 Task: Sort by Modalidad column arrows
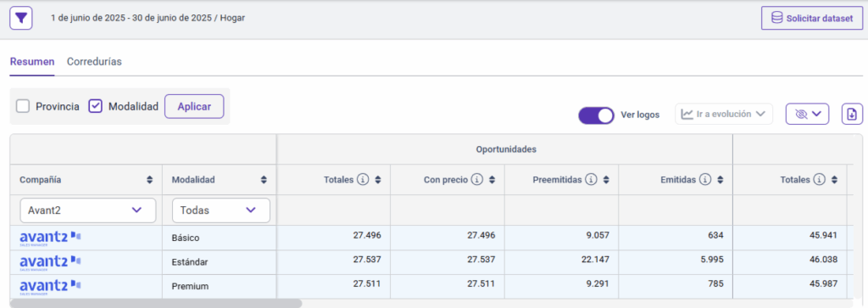(264, 180)
